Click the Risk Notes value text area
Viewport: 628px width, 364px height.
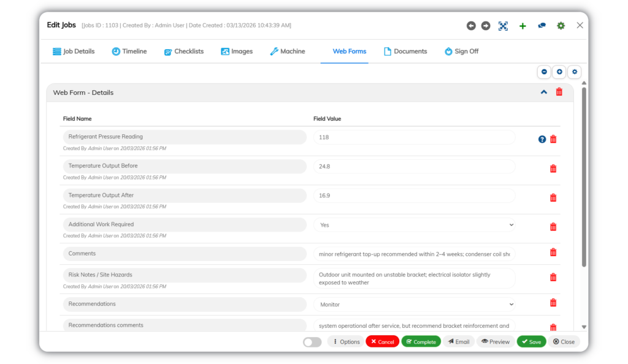click(x=414, y=278)
